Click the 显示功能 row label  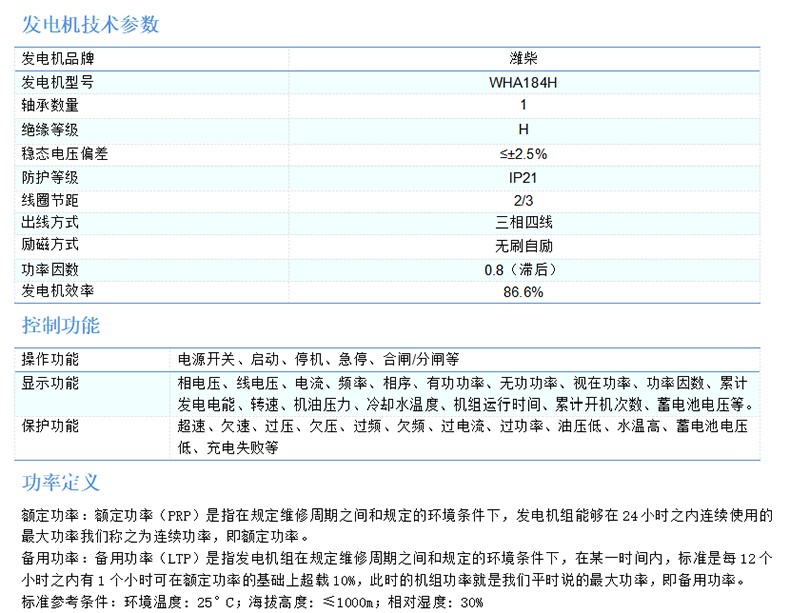pos(51,383)
